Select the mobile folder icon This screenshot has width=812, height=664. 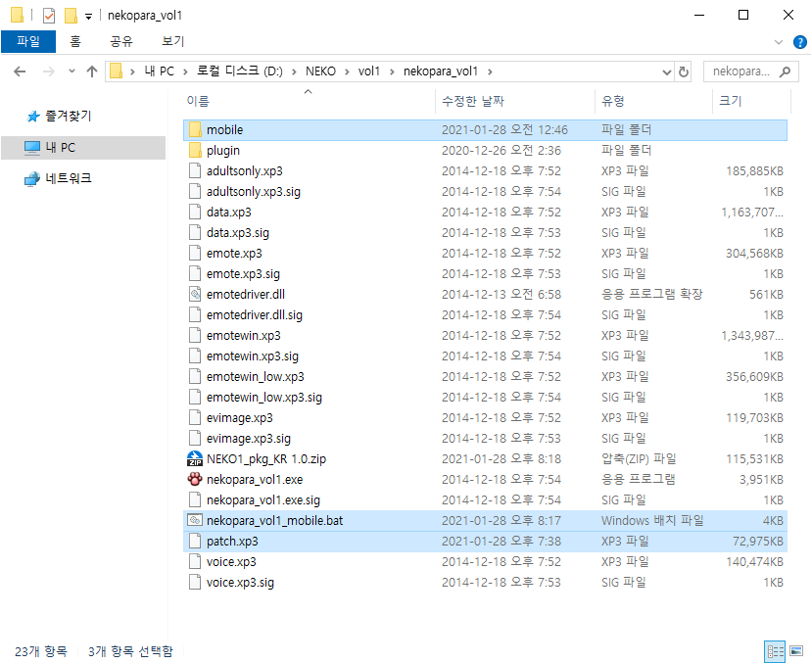(195, 130)
